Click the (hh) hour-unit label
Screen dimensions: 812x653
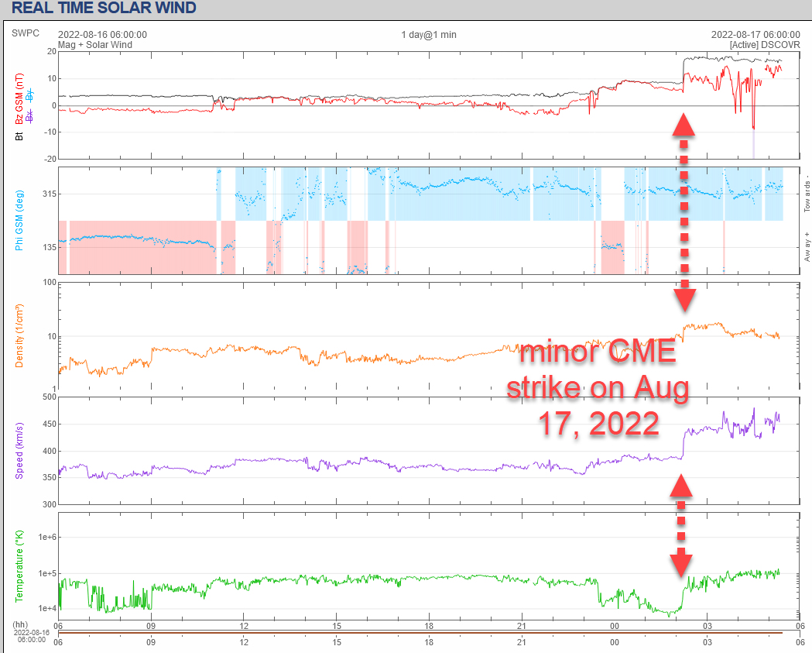click(x=20, y=624)
